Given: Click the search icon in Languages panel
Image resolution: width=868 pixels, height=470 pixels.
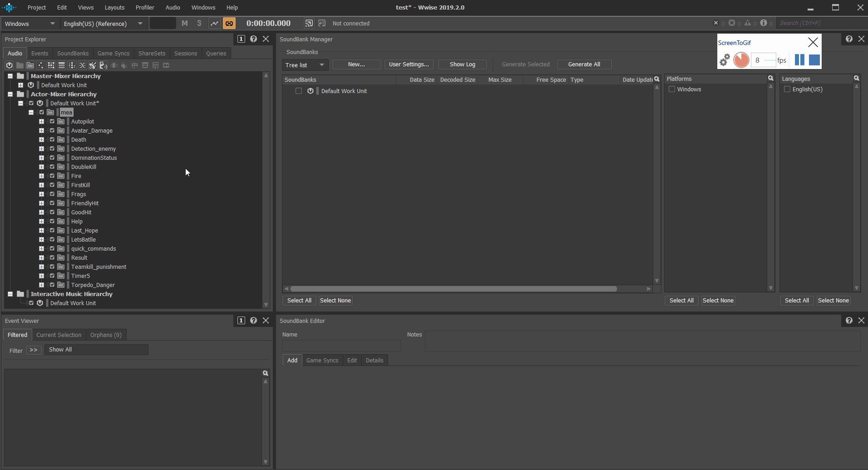Looking at the screenshot, I should tap(856, 79).
